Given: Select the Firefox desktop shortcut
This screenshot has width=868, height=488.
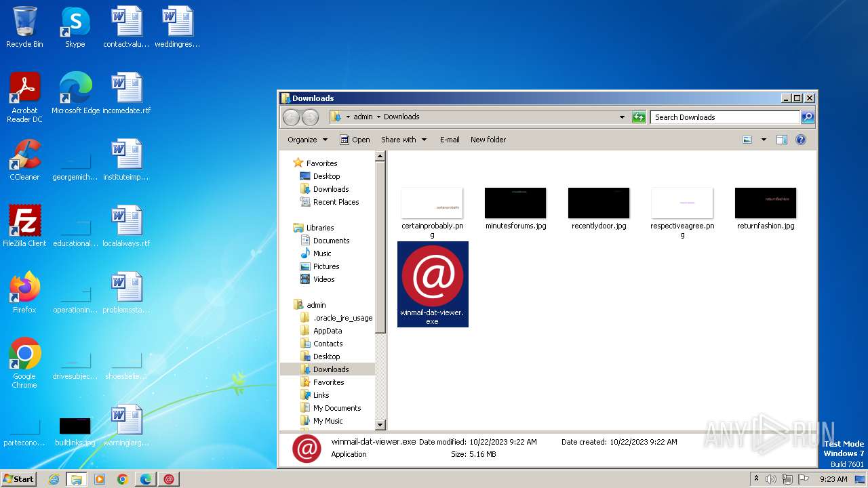Looking at the screenshot, I should click(x=24, y=293).
